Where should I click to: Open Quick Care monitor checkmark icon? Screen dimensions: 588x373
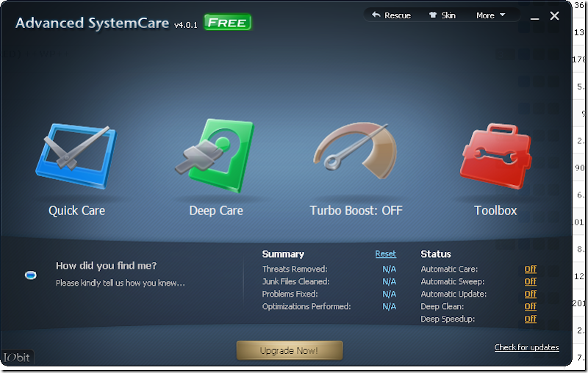pos(76,156)
